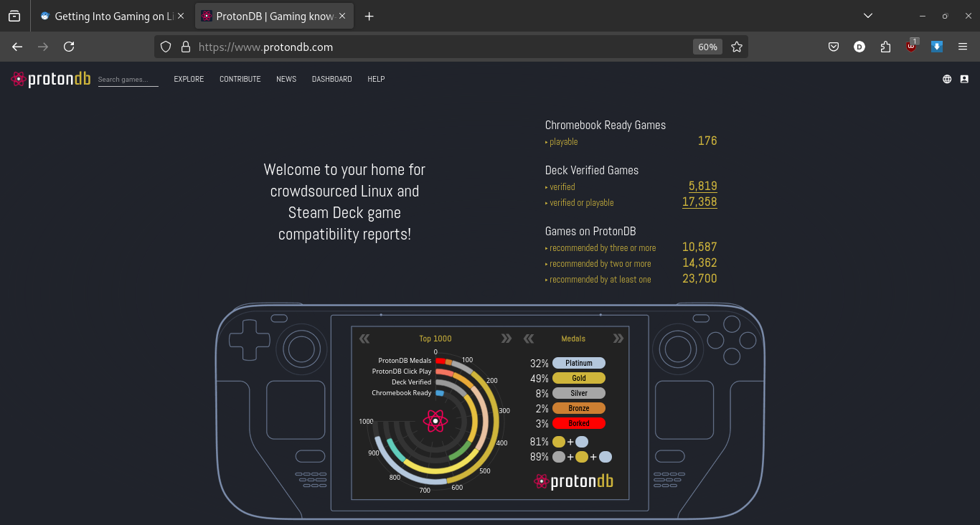Click the 23,700 recommended by one count
Viewport: 980px width, 525px height.
click(699, 278)
